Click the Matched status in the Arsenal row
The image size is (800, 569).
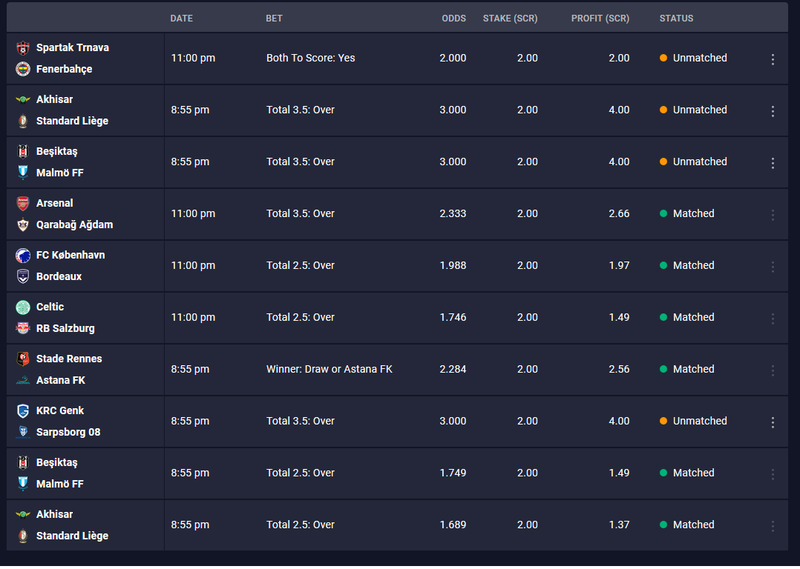coord(687,214)
